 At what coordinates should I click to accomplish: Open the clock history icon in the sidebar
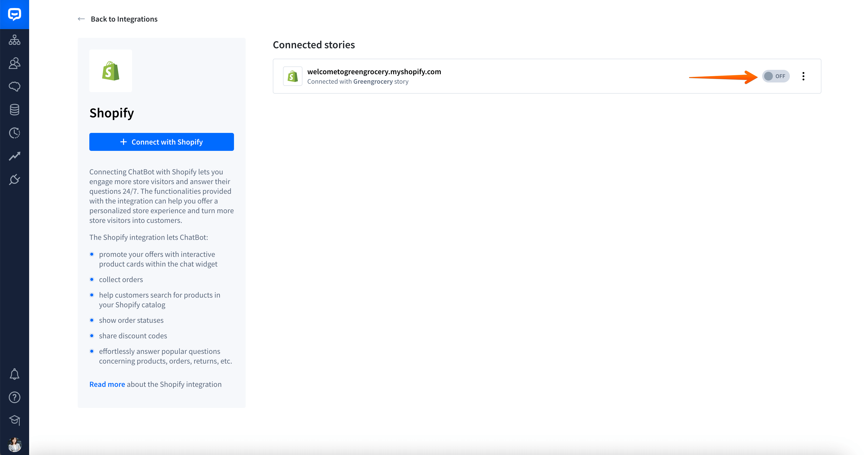click(x=15, y=133)
